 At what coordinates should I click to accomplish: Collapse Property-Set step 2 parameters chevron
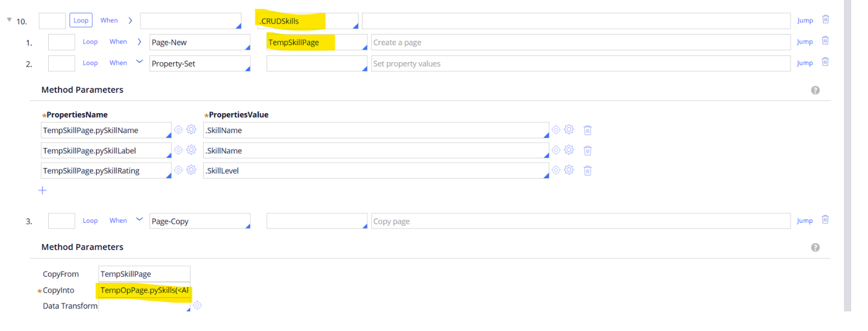pyautogui.click(x=139, y=63)
